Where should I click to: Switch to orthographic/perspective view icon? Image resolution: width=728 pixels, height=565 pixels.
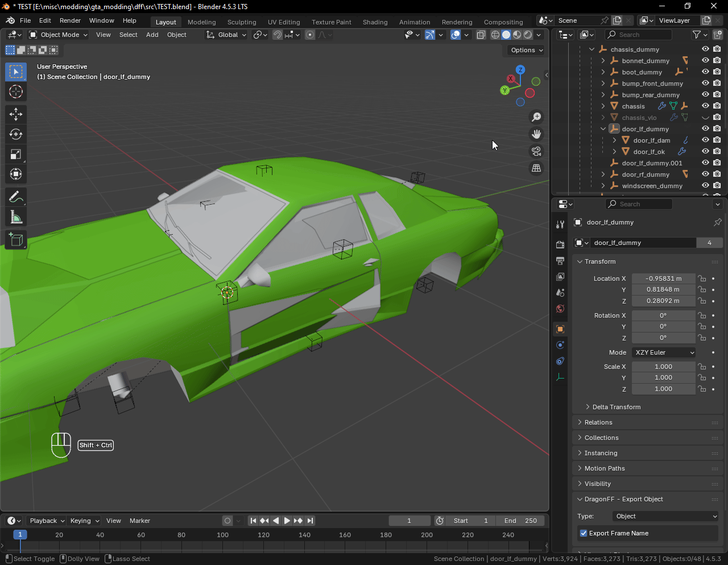coord(536,168)
